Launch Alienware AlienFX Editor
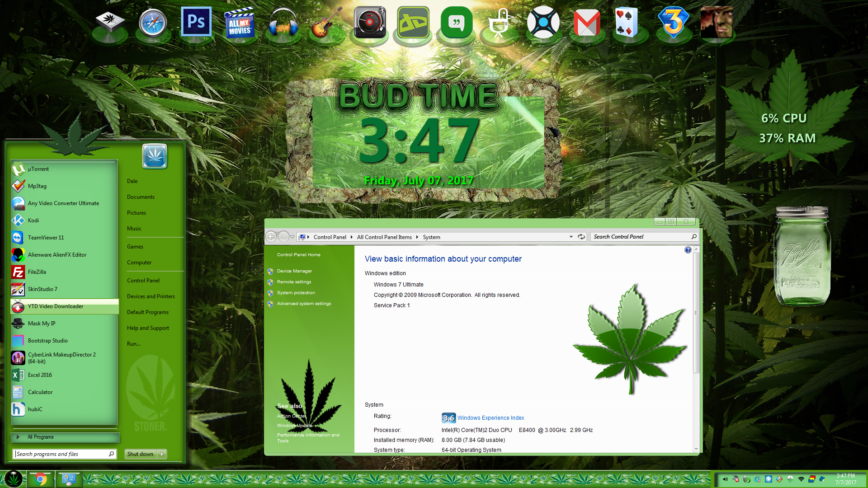 coord(64,255)
